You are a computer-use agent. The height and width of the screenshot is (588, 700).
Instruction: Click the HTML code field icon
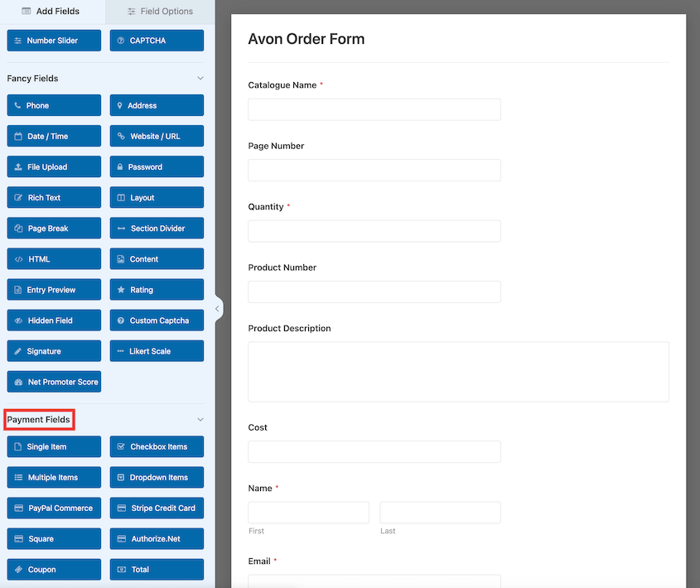(18, 258)
